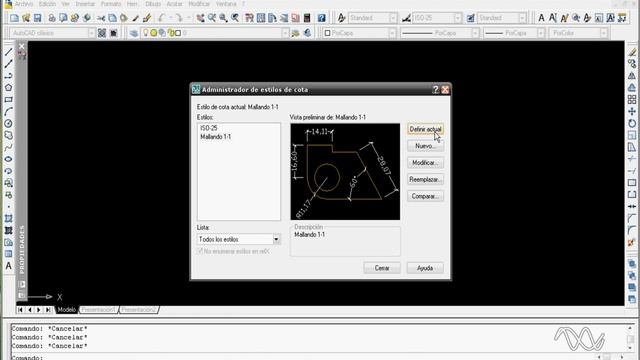Click the Open file icon
Screen dimensions: 640x360
[26, 18]
